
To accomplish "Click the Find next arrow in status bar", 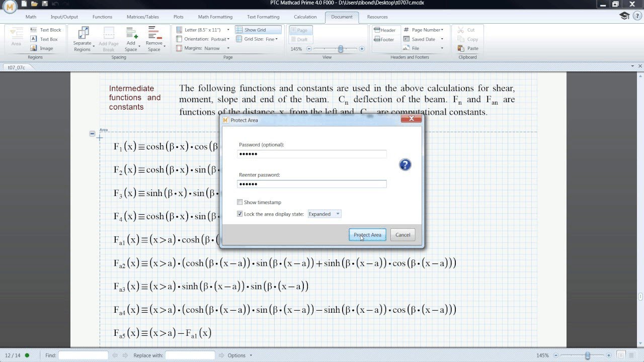I will coord(125,355).
